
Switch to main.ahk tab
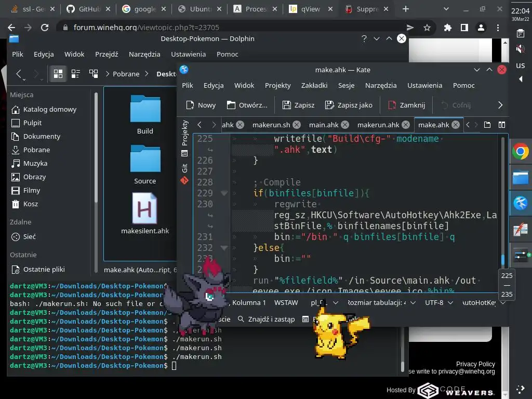[324, 125]
